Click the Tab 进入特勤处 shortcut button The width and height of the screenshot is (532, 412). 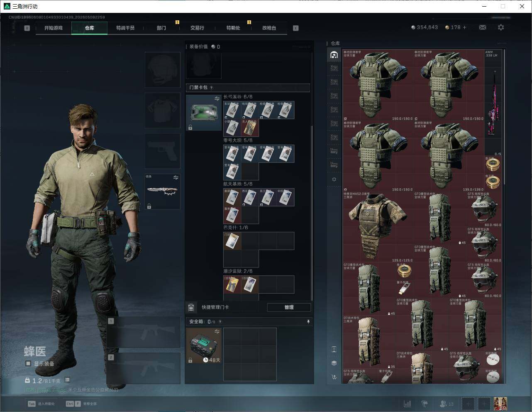click(x=41, y=404)
